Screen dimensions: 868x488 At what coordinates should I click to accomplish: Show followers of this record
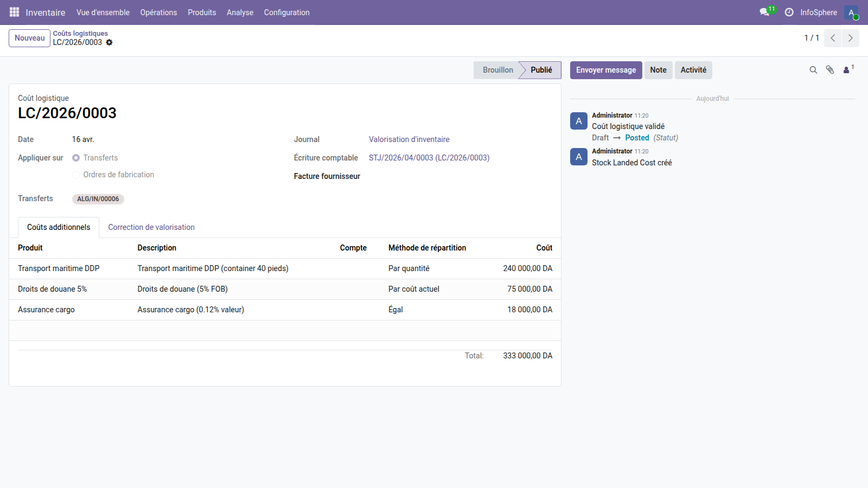(x=847, y=70)
